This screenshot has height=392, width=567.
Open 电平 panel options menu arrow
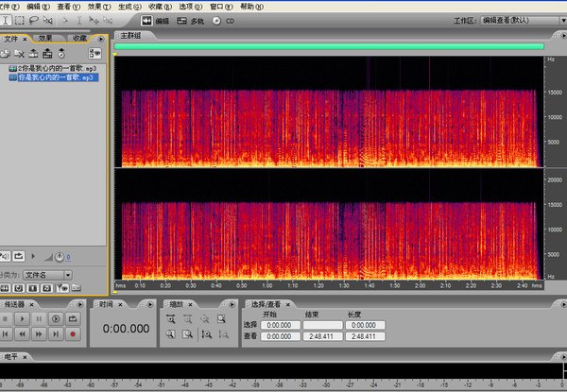tap(563, 357)
